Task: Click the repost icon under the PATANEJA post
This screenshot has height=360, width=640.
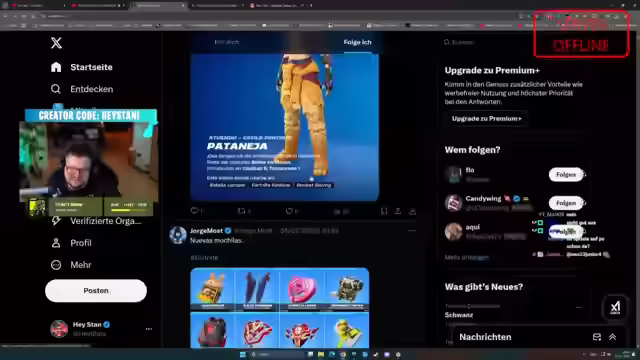Action: [242, 211]
